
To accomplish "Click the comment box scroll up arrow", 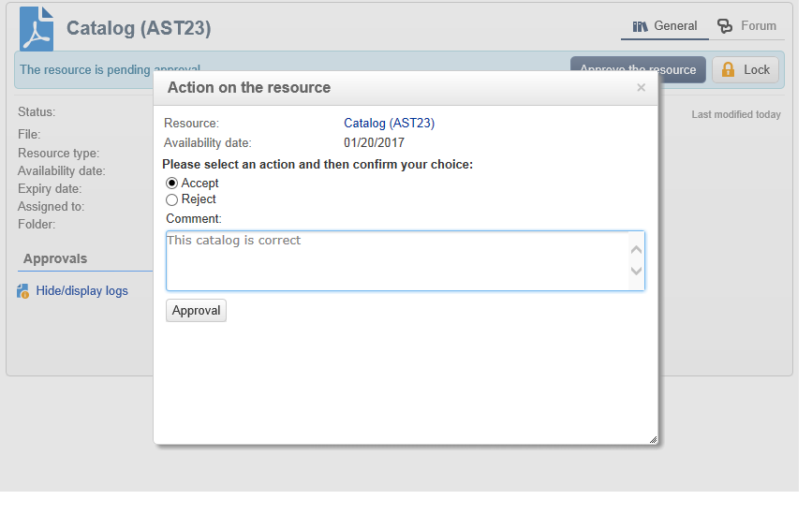I will click(x=636, y=249).
